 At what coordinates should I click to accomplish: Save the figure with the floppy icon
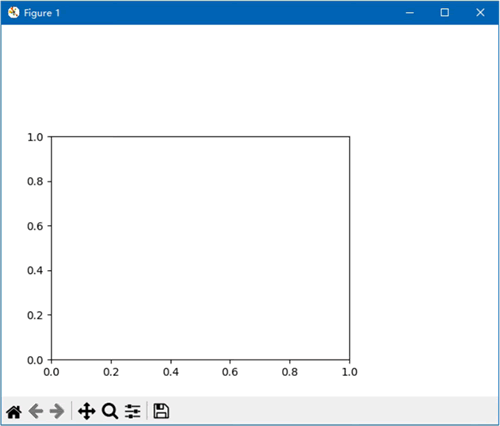pos(161,411)
